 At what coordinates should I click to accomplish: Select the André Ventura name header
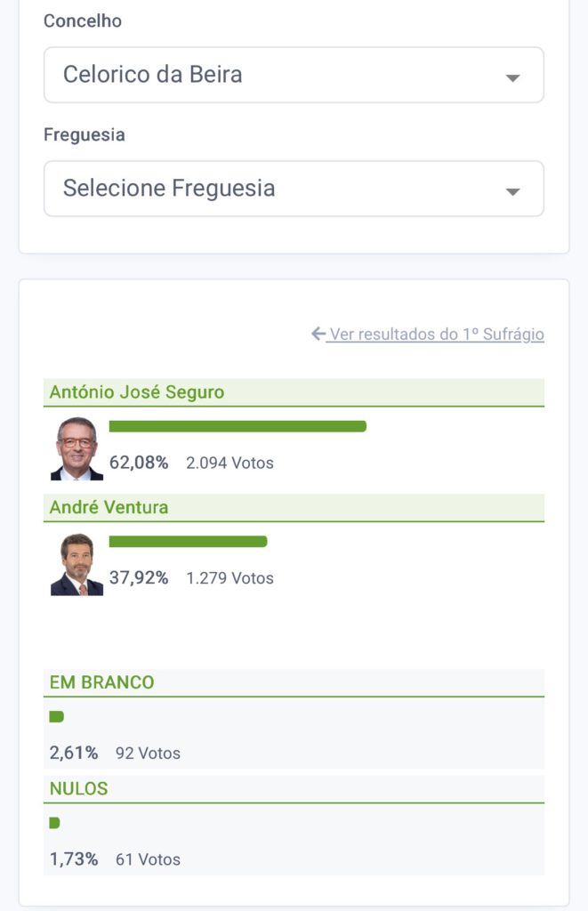109,508
